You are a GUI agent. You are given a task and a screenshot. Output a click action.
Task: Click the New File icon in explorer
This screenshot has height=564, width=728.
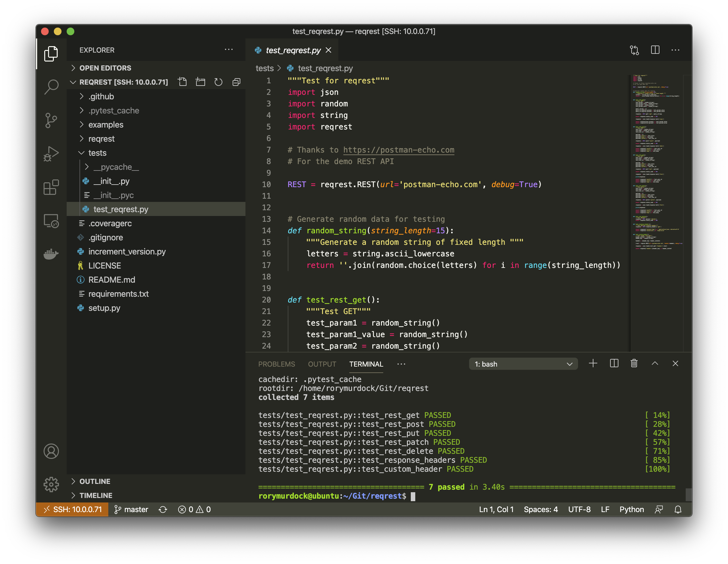182,82
